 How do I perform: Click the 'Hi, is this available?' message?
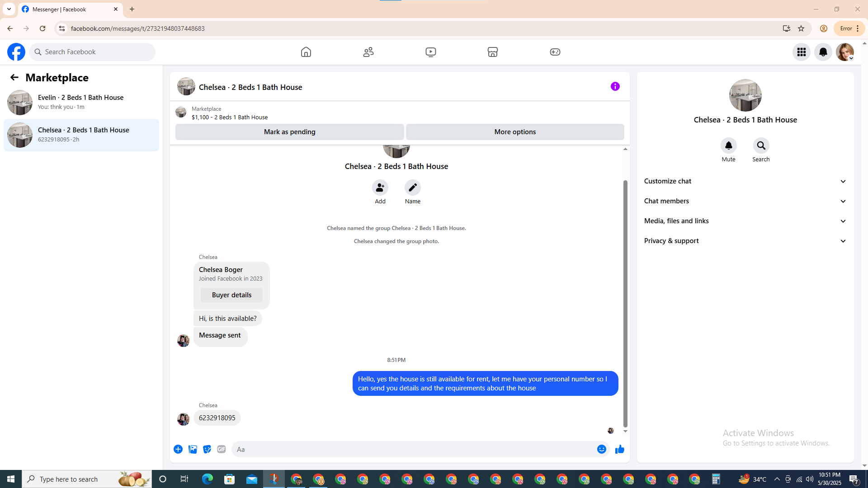tap(227, 319)
